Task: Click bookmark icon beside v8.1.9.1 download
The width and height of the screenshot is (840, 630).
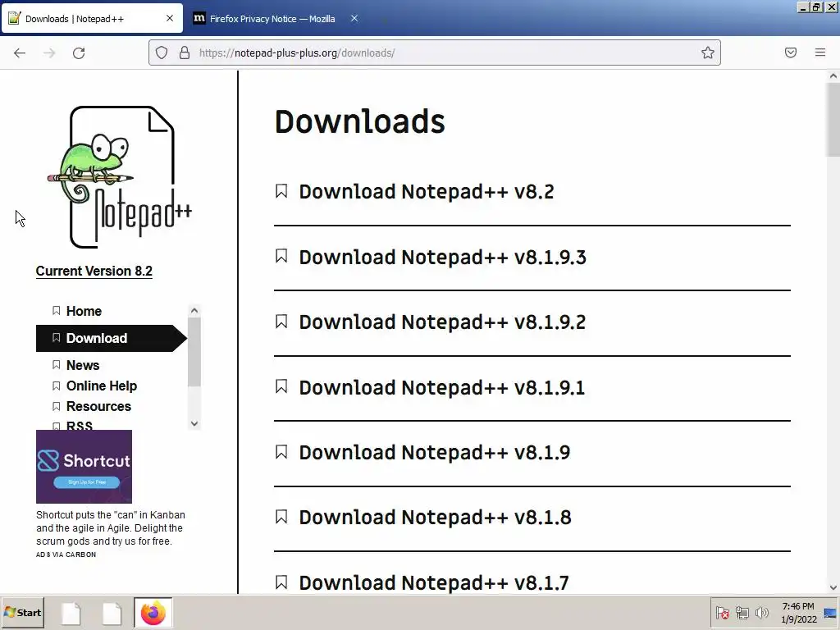Action: tap(281, 386)
